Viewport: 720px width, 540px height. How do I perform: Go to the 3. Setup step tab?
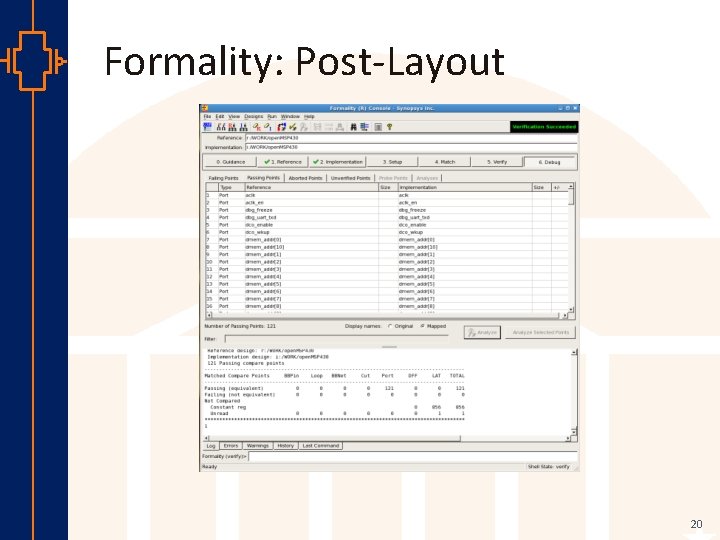click(x=392, y=162)
